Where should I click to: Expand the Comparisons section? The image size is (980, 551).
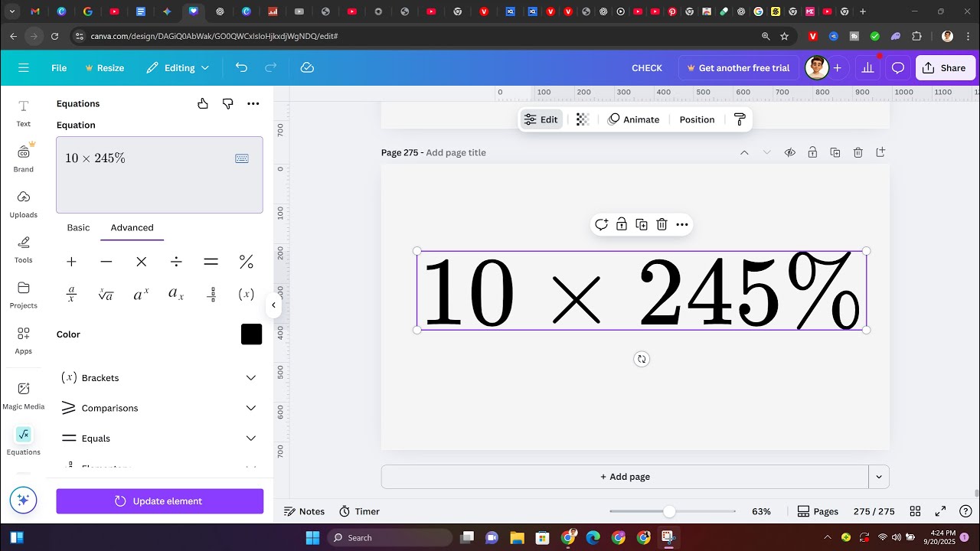pyautogui.click(x=159, y=408)
